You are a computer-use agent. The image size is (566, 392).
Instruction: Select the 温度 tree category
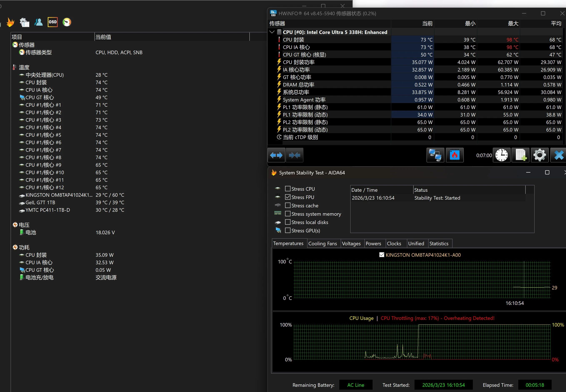coord(24,67)
